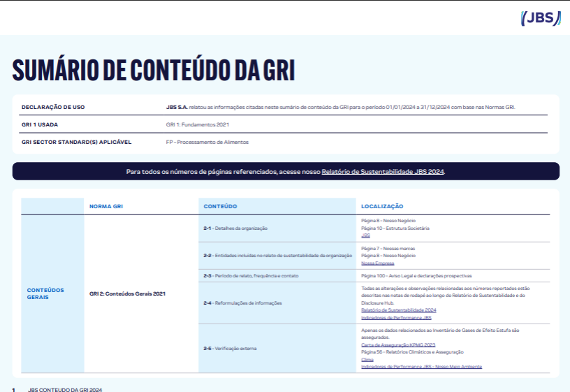Viewport: 570px width, 392px height.
Task: Click the GRI 2: Conteúdos Gerais 2021 cell
Action: click(128, 293)
